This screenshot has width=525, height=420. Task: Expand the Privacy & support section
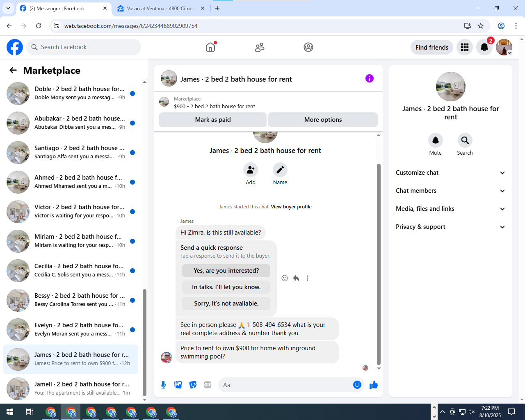tap(451, 227)
